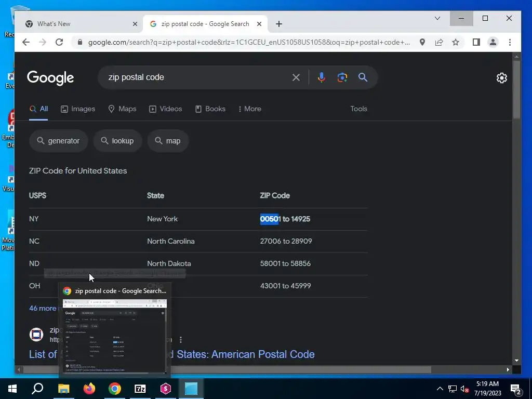Clear the Google search box

296,77
